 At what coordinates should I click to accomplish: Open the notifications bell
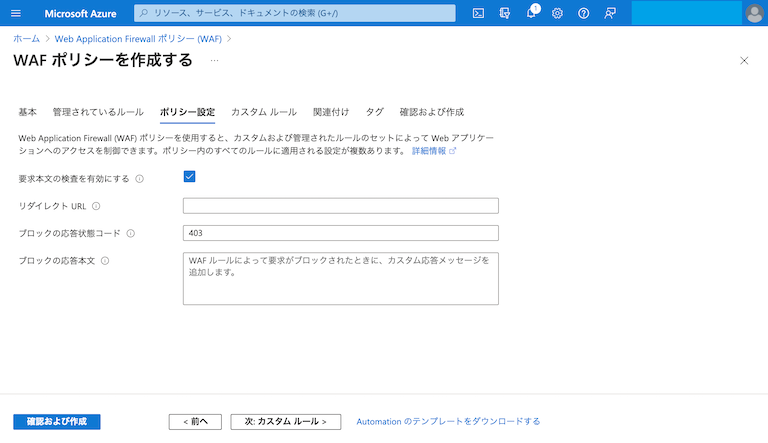(531, 13)
